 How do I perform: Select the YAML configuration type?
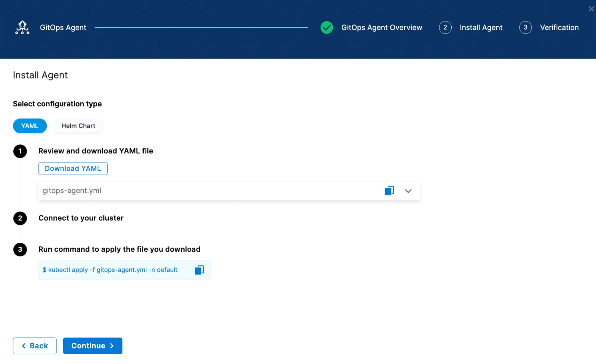30,126
